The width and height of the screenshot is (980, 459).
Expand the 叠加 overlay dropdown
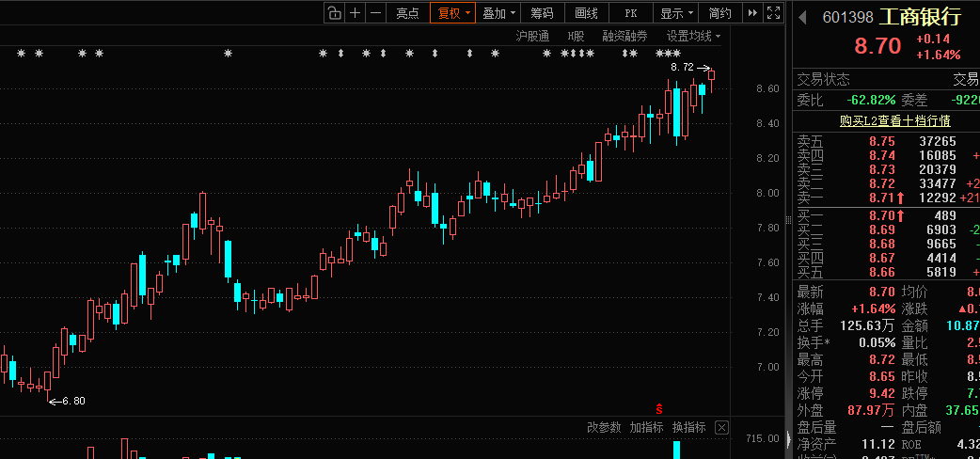tap(498, 12)
